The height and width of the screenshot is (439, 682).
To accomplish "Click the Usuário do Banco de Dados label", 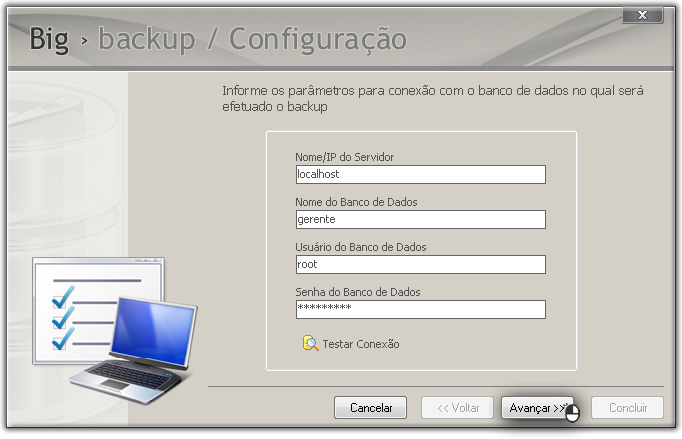I will click(361, 247).
